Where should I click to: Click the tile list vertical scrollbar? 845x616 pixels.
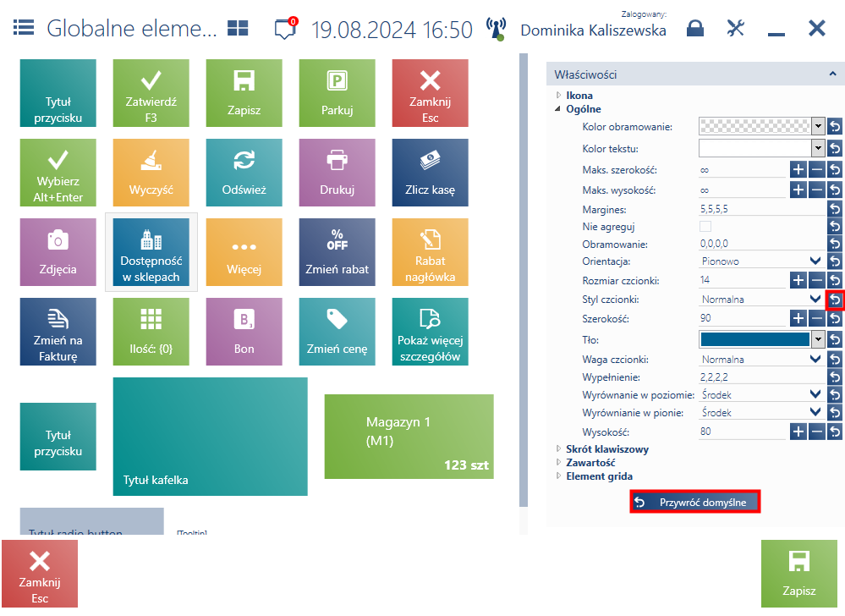[x=524, y=280]
